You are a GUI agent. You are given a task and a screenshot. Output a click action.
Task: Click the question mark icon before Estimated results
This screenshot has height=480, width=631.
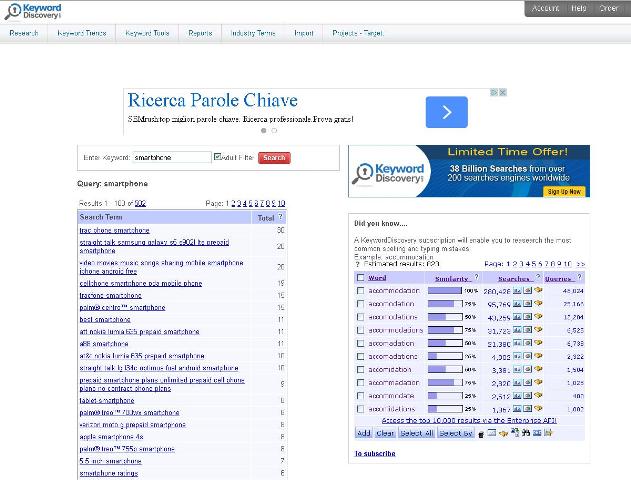pyautogui.click(x=357, y=264)
